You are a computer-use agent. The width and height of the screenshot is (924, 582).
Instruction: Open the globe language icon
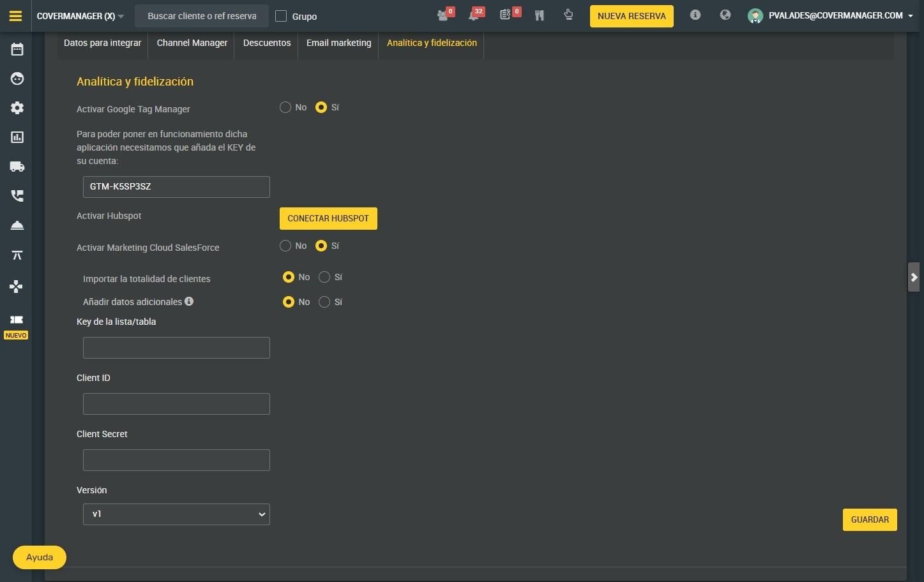pyautogui.click(x=725, y=15)
